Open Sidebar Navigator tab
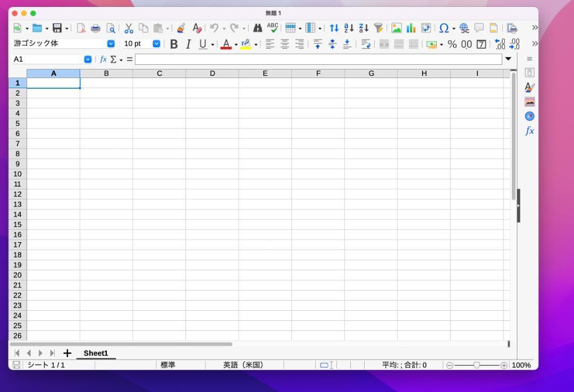The width and height of the screenshot is (574, 392). click(x=529, y=116)
